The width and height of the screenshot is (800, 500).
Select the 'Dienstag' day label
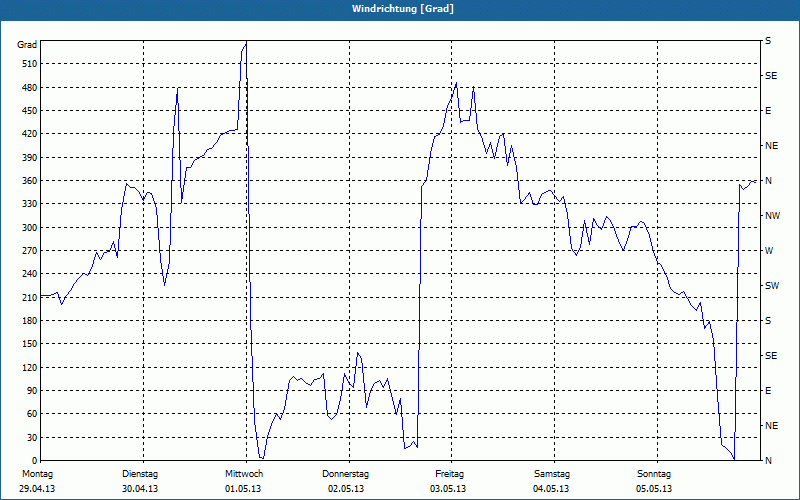tap(140, 474)
